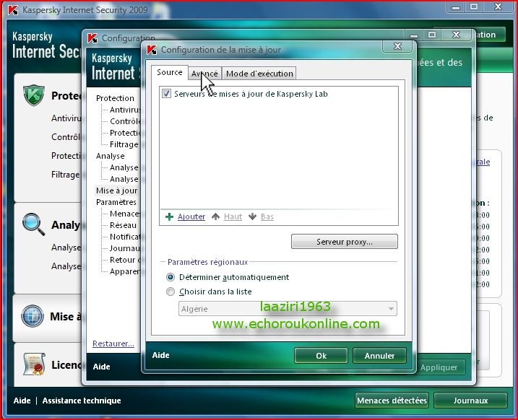
Task: Click Kaspersky logo in update dialog title bar
Action: click(x=152, y=50)
